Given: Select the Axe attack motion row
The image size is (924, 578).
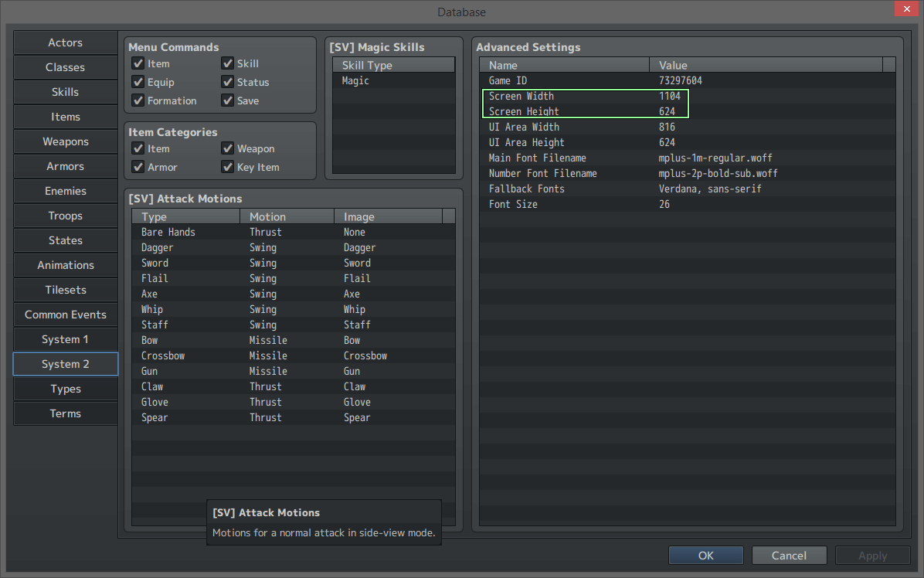Looking at the screenshot, I should [x=294, y=294].
